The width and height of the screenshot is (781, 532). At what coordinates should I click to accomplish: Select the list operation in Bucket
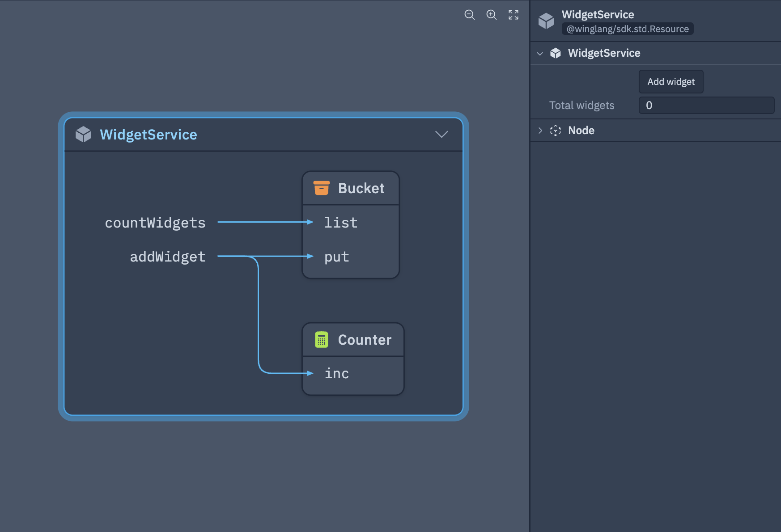pos(340,223)
